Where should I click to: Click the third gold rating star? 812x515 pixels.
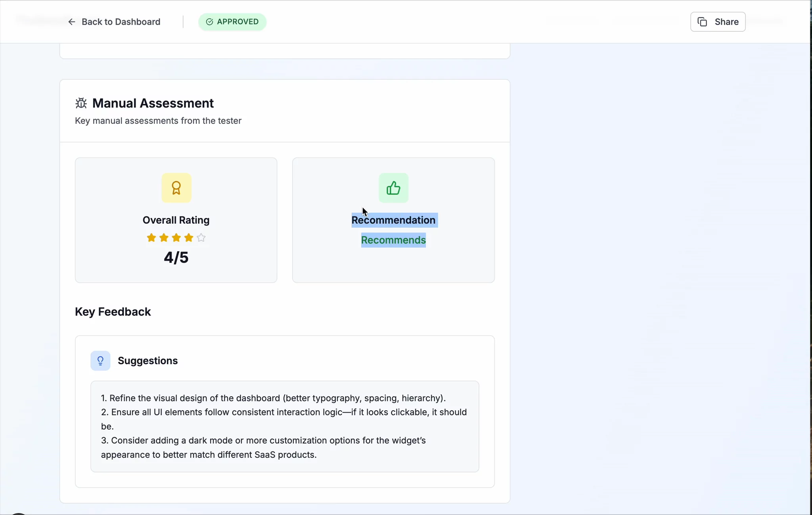click(176, 238)
